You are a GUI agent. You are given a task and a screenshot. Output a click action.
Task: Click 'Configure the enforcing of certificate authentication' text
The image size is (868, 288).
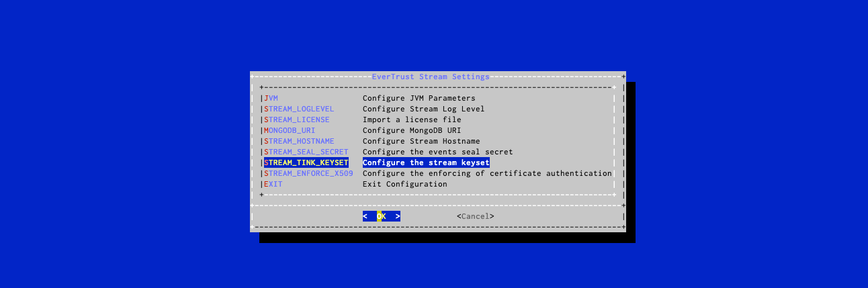pyautogui.click(x=487, y=173)
